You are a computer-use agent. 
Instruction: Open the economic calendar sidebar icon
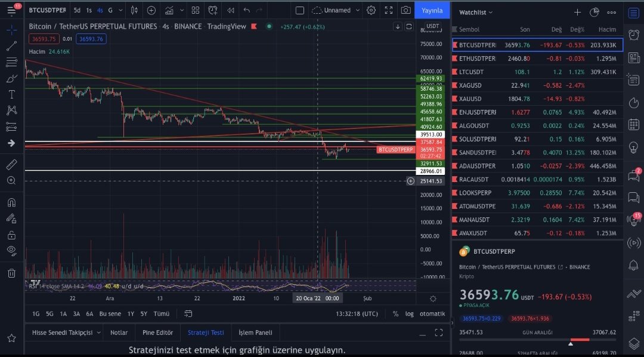pyautogui.click(x=634, y=124)
